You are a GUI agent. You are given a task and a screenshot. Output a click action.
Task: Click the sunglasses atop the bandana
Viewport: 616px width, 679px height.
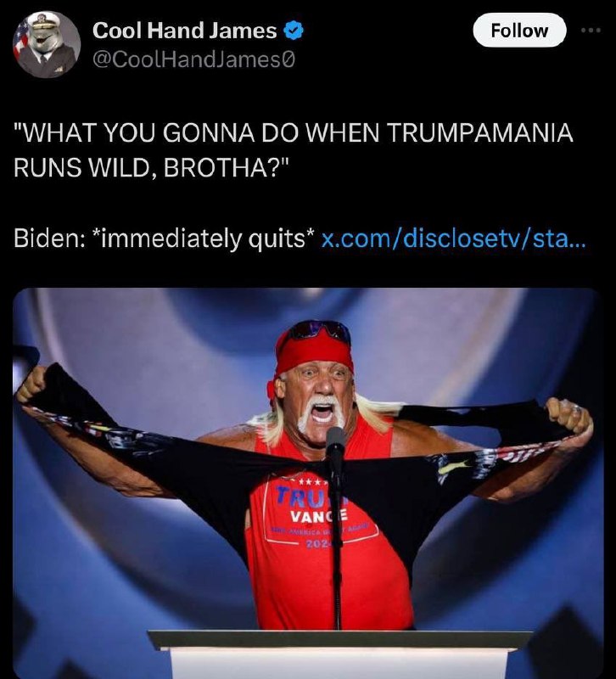tap(320, 330)
